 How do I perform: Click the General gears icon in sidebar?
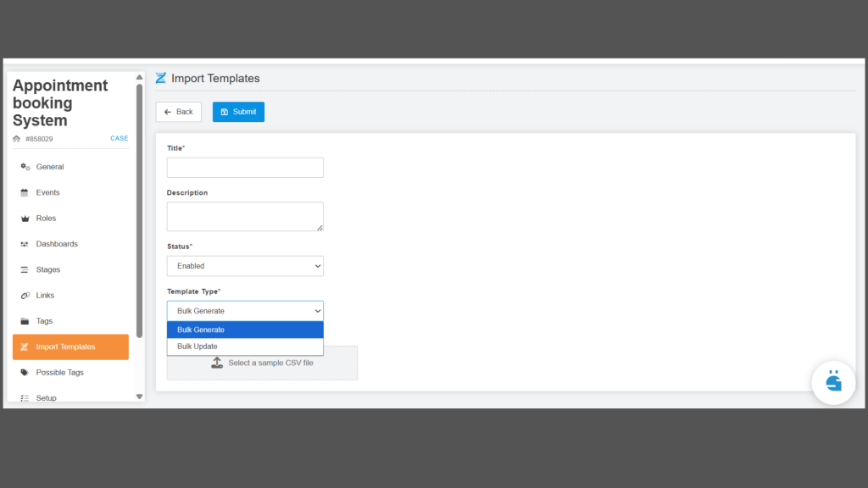click(x=25, y=167)
